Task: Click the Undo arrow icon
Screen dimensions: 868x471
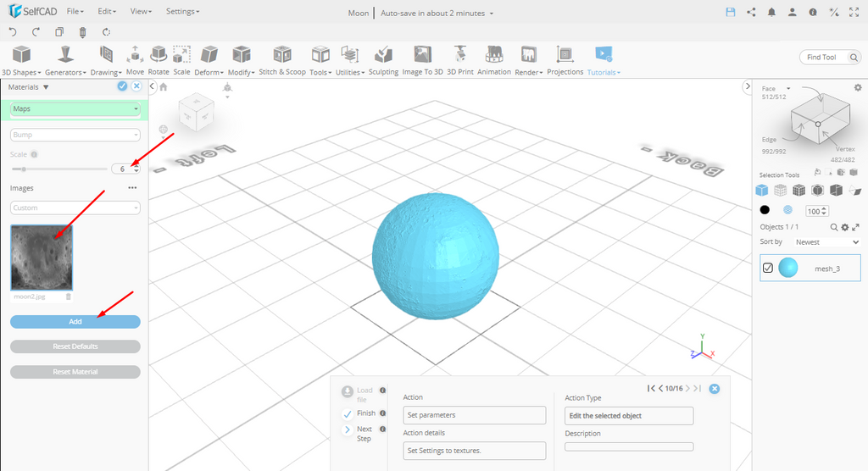Action: [x=13, y=32]
